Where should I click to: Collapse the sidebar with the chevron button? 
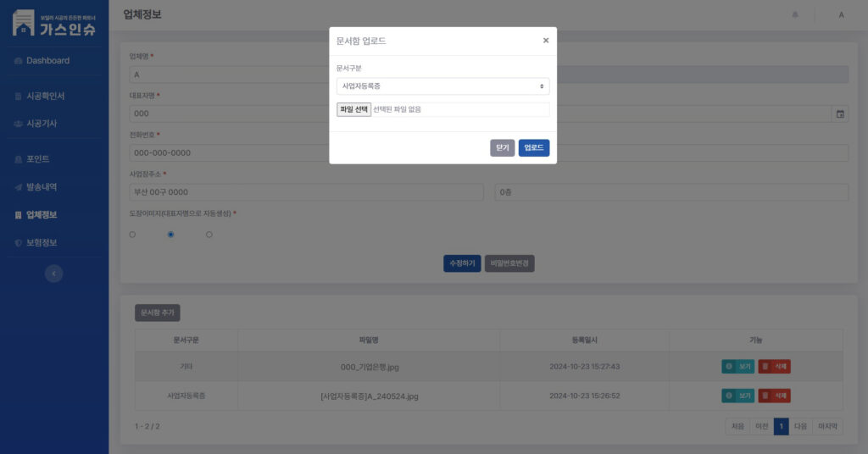(x=53, y=274)
